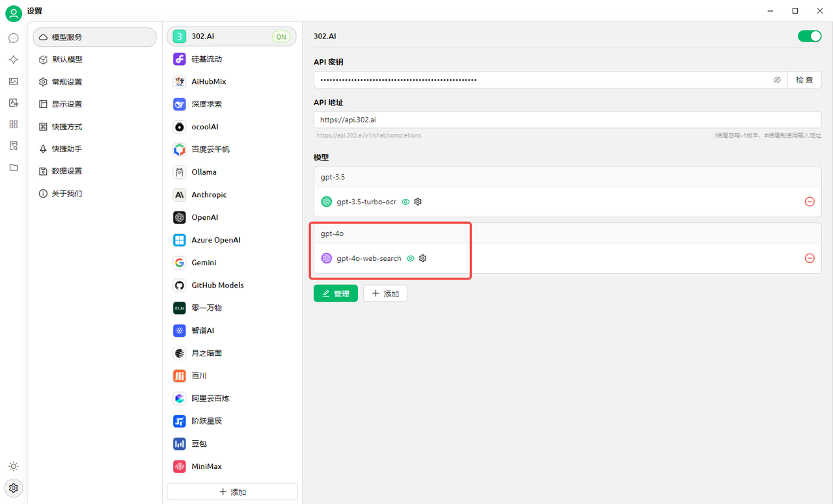Click the Ollama provider icon
This screenshot has width=833, height=504.
point(180,172)
